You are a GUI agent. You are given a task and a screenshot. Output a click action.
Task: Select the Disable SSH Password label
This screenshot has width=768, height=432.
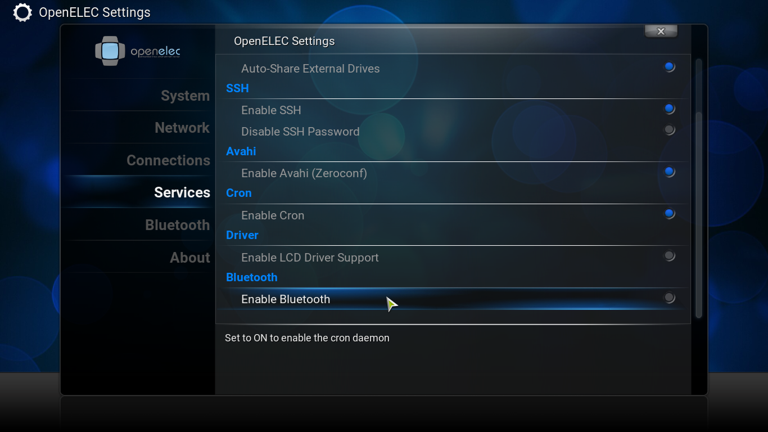click(300, 132)
